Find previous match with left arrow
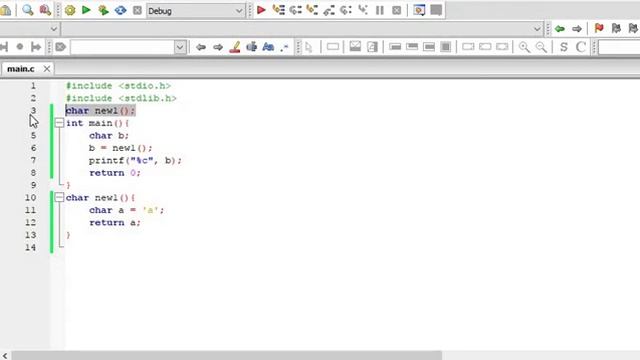Screen dimensions: 640x360 coord(200,47)
